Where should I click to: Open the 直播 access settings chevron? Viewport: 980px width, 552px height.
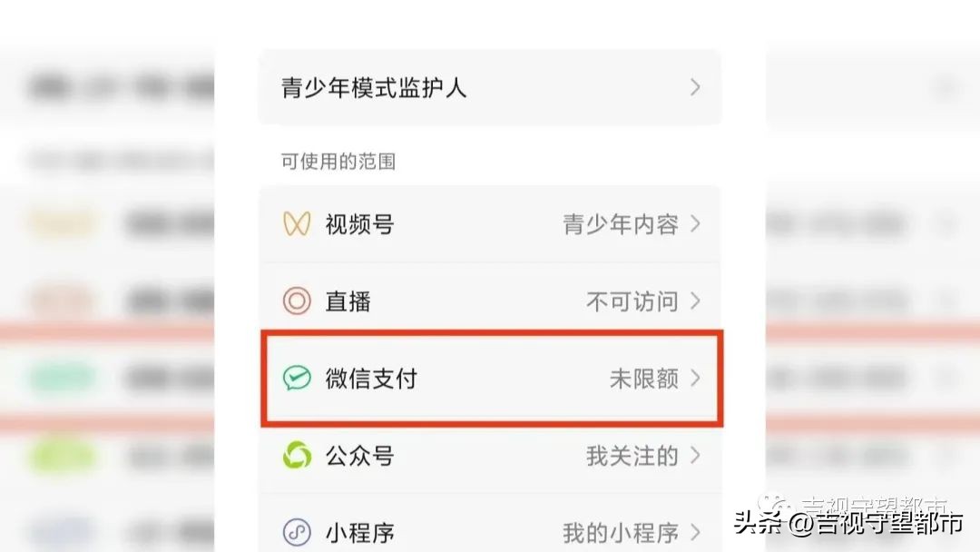pos(695,301)
